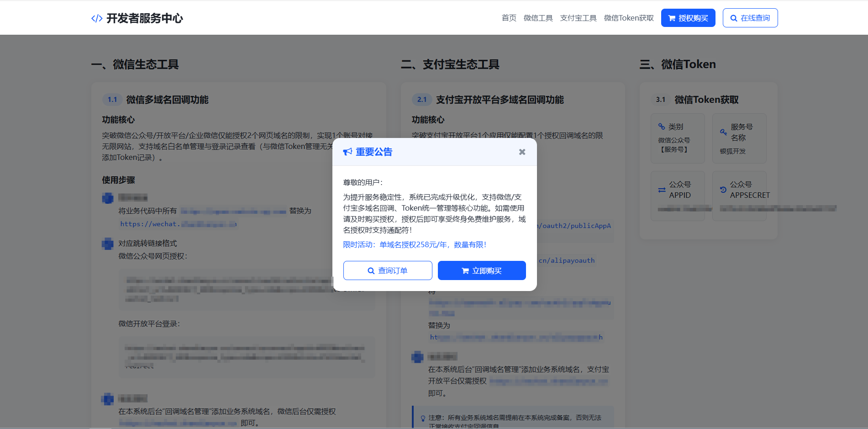Click the magnifier icon on 在线查询 button
Screen dimensions: 868x429
coord(734,18)
